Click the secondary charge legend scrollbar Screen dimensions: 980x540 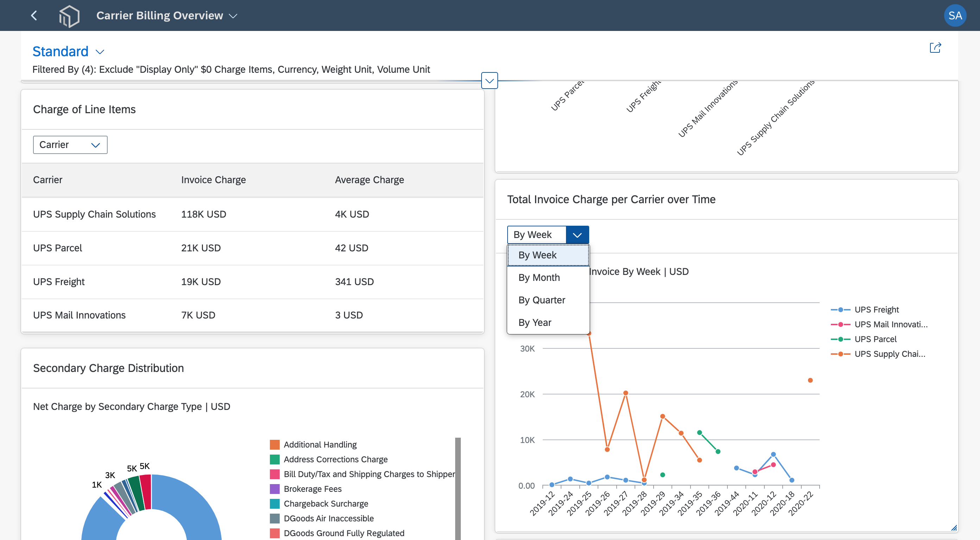pos(458,489)
